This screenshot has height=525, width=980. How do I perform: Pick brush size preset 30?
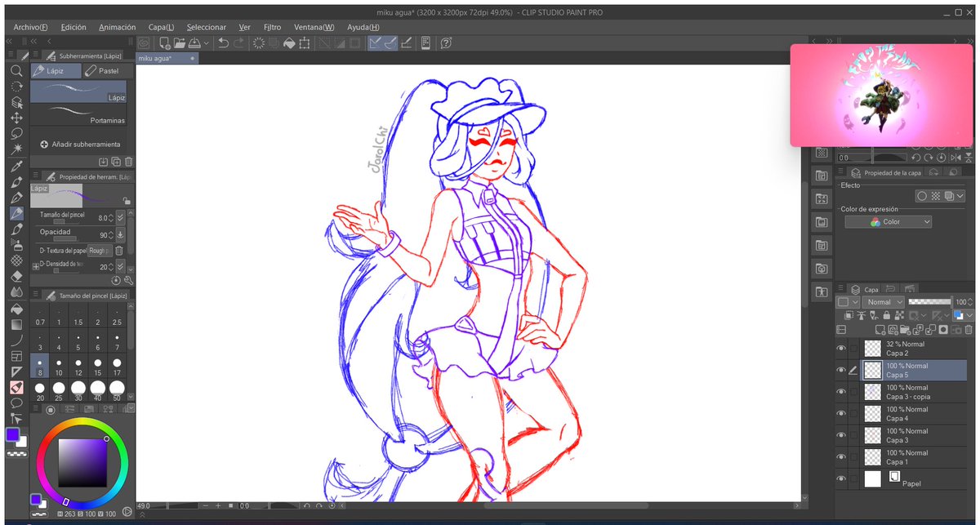tap(78, 390)
